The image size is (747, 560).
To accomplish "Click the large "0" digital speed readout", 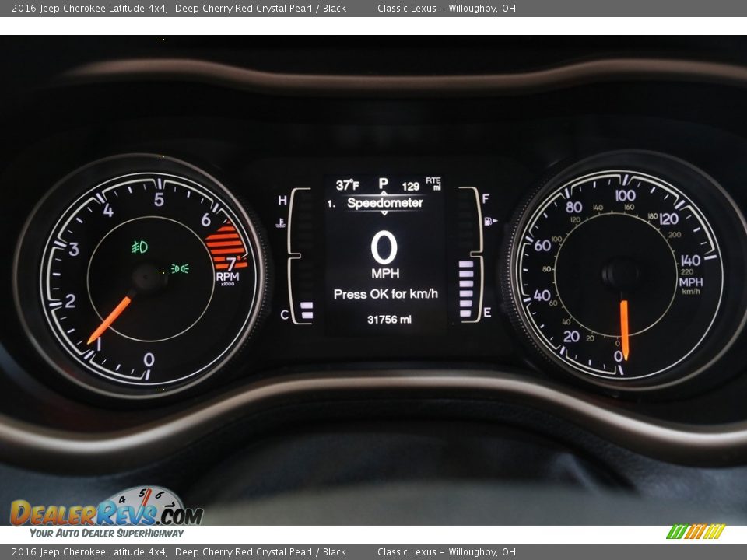I will 384,247.
